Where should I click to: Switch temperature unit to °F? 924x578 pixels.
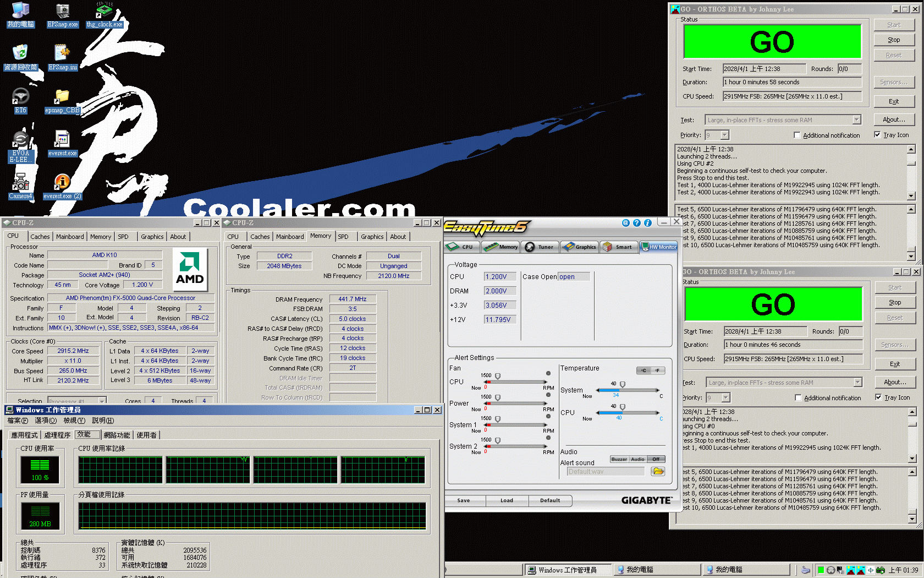coord(657,370)
